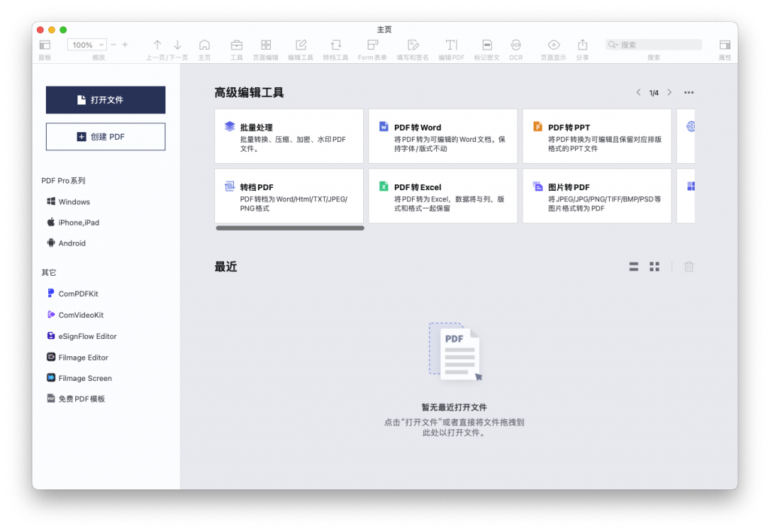Click the search (搜索) input field

(x=653, y=44)
